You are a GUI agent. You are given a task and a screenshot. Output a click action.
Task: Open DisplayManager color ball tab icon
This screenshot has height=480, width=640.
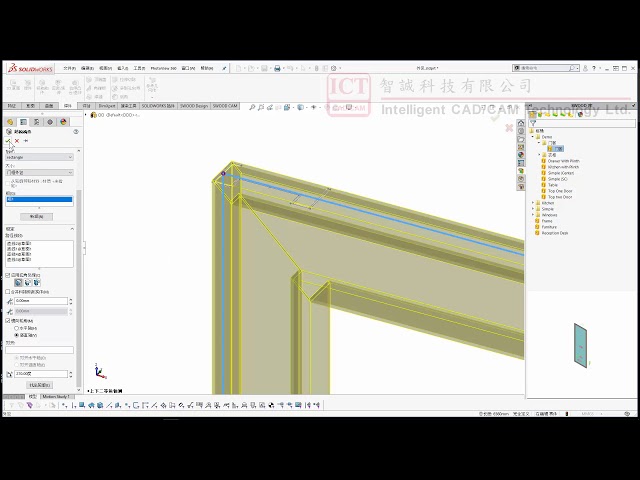tap(63, 122)
